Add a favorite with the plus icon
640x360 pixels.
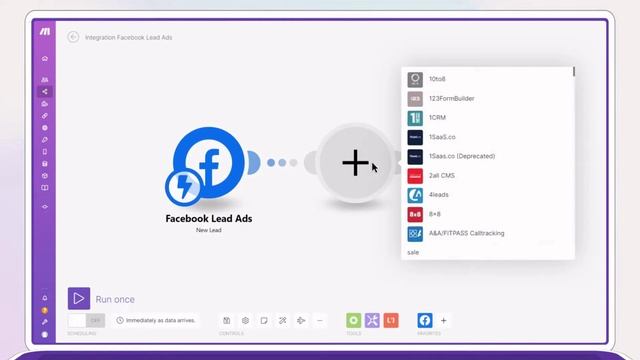click(x=444, y=320)
